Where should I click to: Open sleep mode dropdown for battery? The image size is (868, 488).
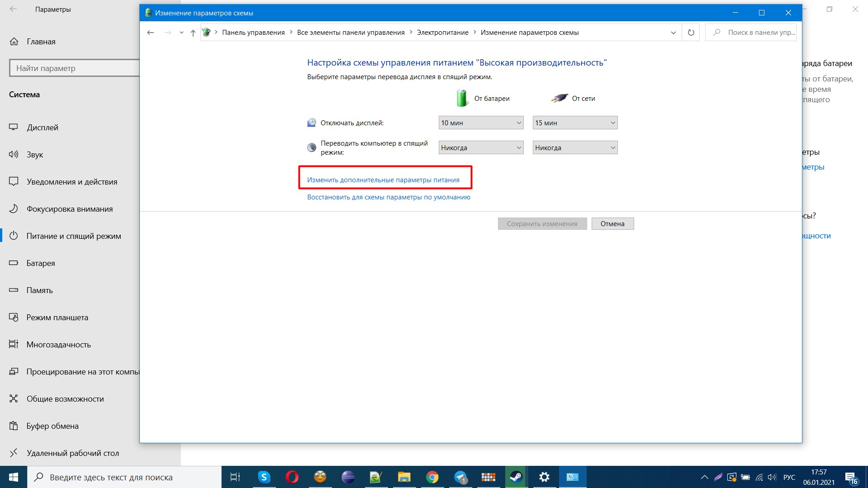coord(481,148)
